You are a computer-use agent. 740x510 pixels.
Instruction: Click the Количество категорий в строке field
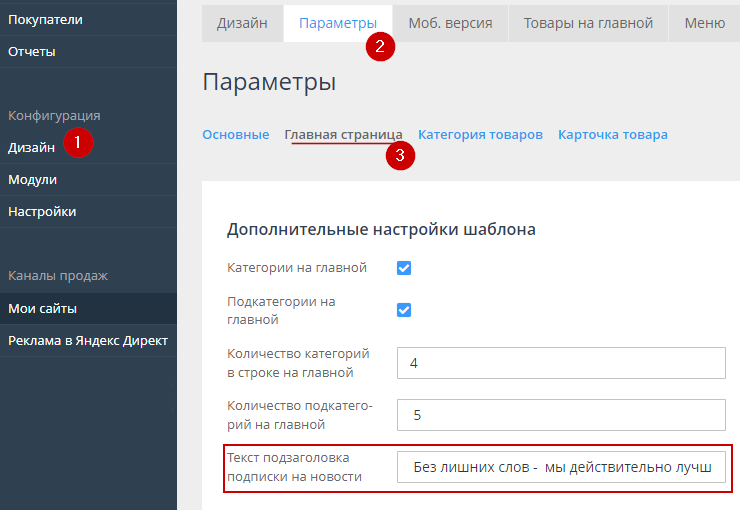point(560,363)
